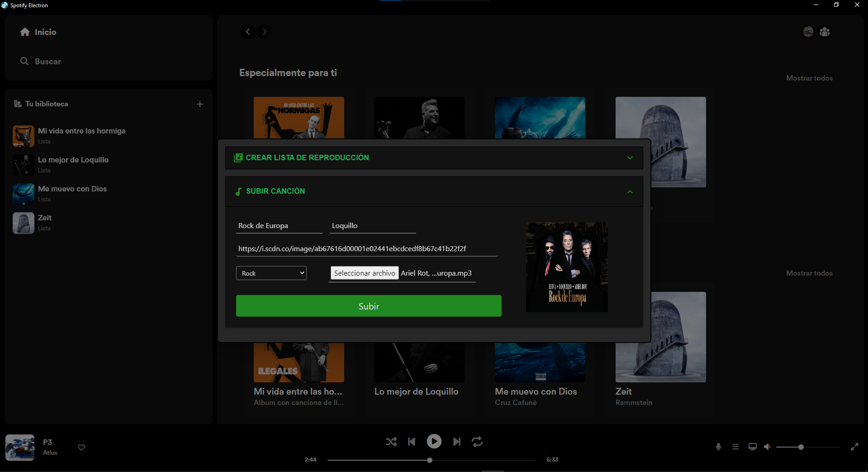Maximize the Spotify Electron window
Image resolution: width=868 pixels, height=472 pixels.
[x=836, y=5]
